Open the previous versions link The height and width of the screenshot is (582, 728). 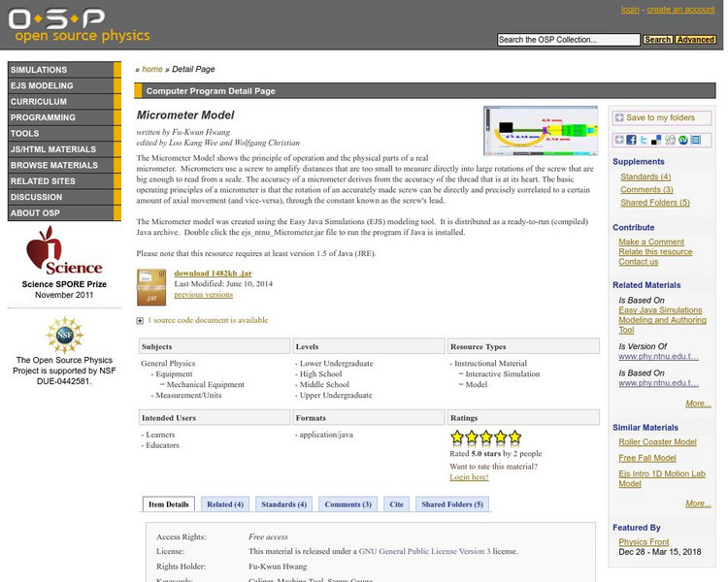click(x=204, y=295)
